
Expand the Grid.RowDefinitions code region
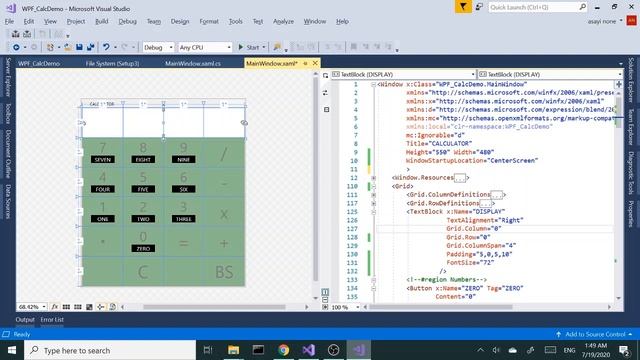[x=373, y=203]
